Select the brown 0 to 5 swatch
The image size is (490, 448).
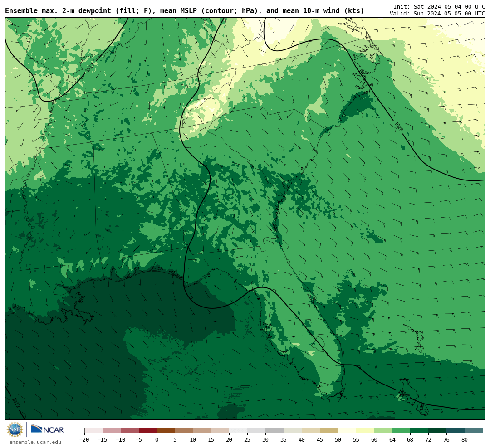166,431
